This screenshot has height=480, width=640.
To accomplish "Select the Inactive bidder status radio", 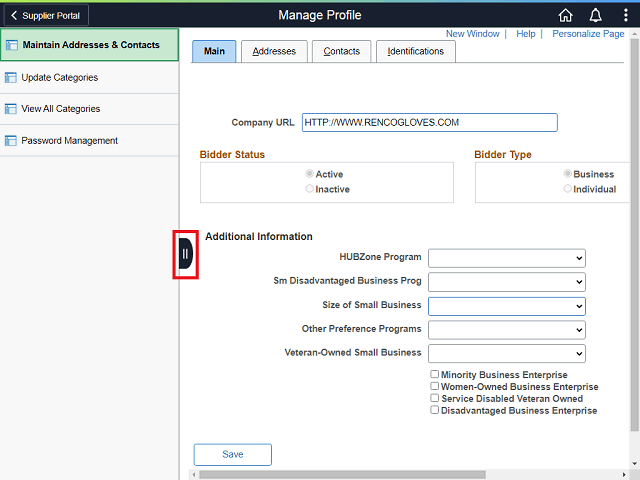I will [309, 189].
